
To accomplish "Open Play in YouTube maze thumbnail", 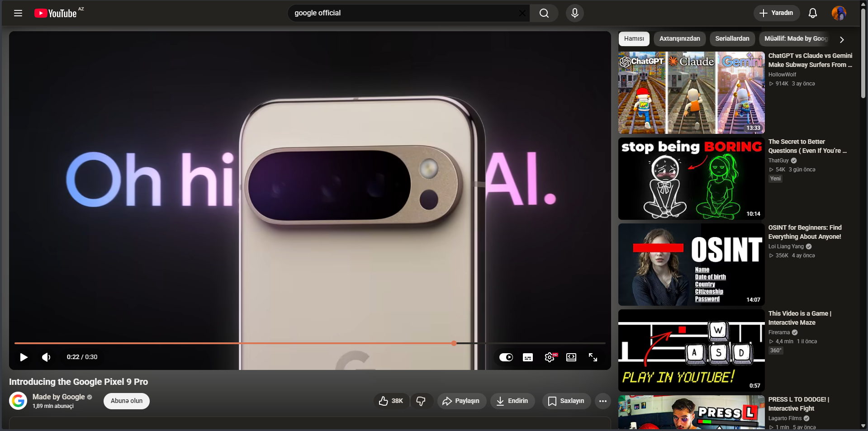I will pyautogui.click(x=692, y=350).
